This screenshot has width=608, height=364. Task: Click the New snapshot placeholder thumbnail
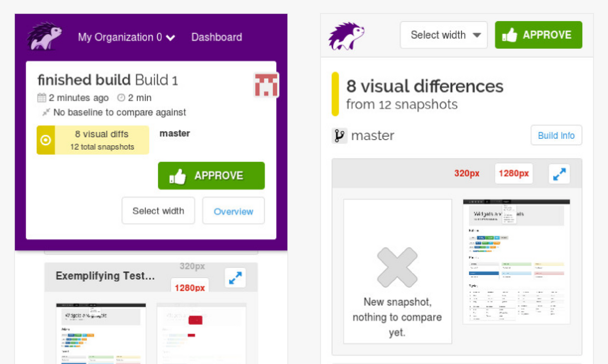397,271
